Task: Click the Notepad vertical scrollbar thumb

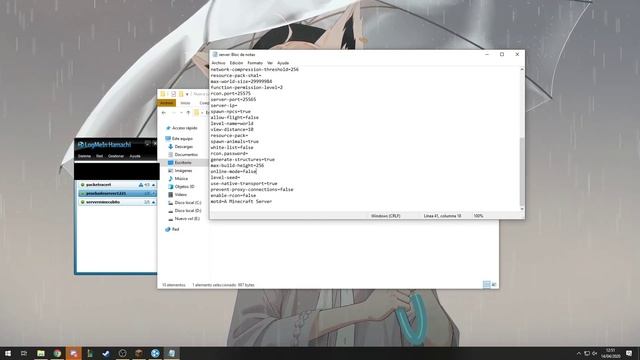Action: 522,171
